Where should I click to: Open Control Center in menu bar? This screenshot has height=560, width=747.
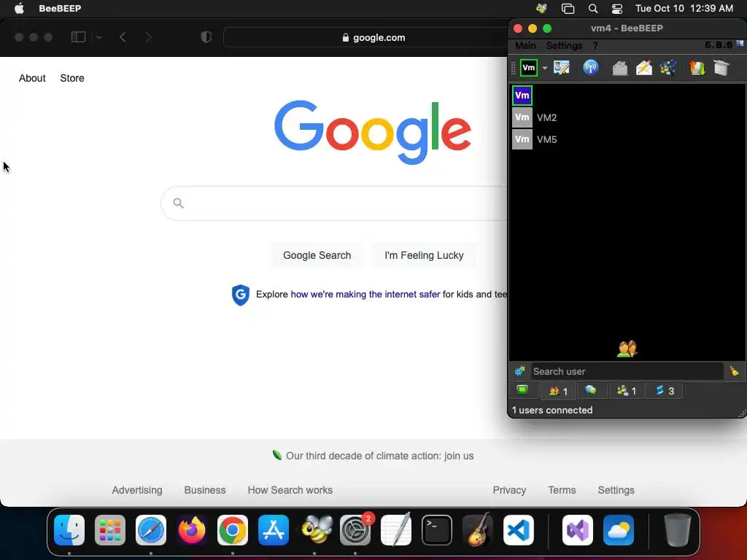(x=617, y=8)
